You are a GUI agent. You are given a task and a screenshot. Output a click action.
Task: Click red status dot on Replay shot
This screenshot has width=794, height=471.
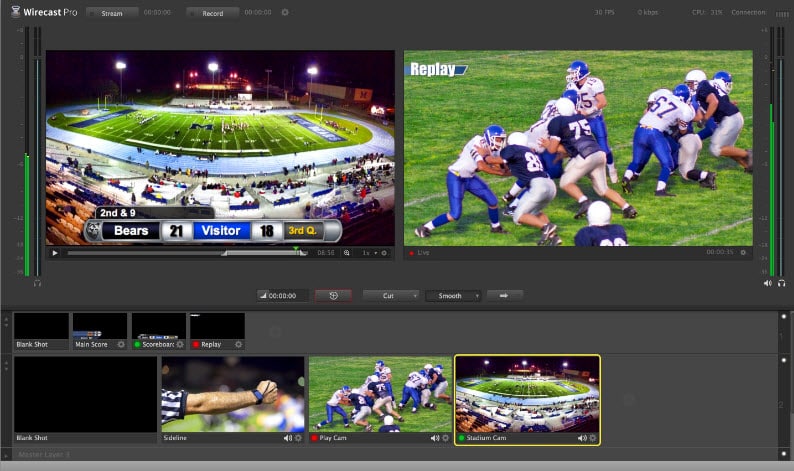(195, 344)
